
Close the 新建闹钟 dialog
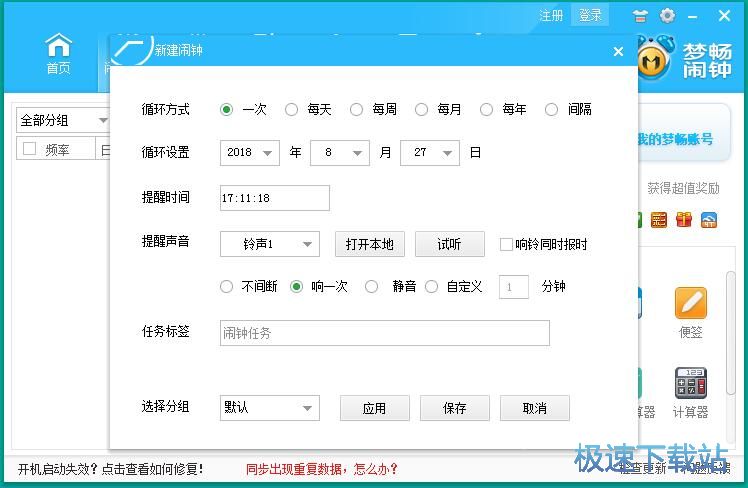[618, 52]
